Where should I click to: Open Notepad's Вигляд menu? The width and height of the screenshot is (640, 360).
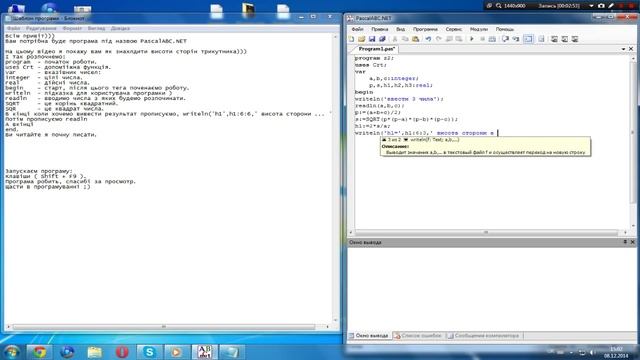tap(96, 29)
